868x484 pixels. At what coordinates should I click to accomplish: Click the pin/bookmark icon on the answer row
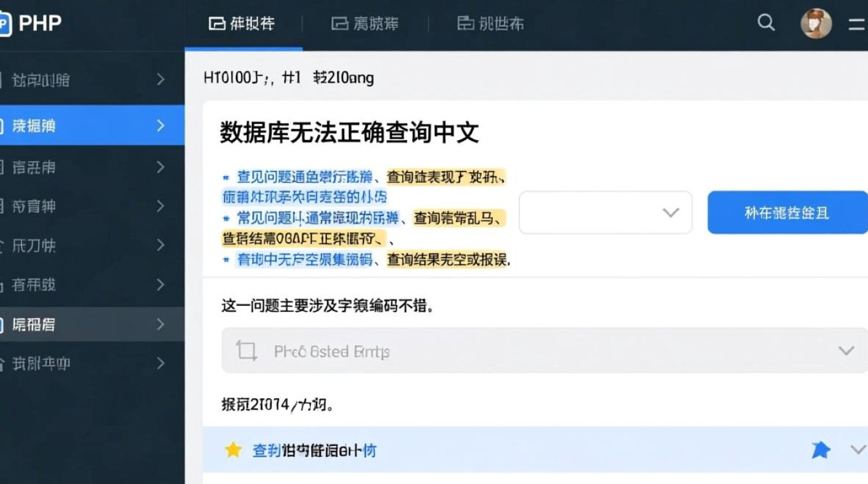(821, 450)
